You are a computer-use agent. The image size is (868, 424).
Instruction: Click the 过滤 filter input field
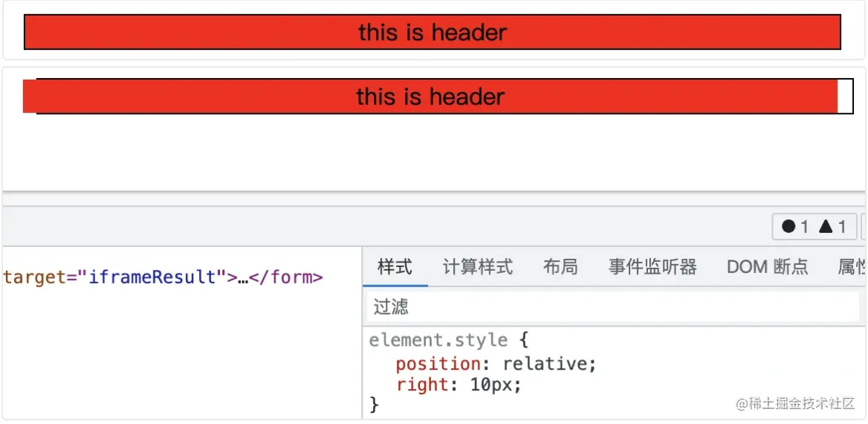tap(613, 306)
